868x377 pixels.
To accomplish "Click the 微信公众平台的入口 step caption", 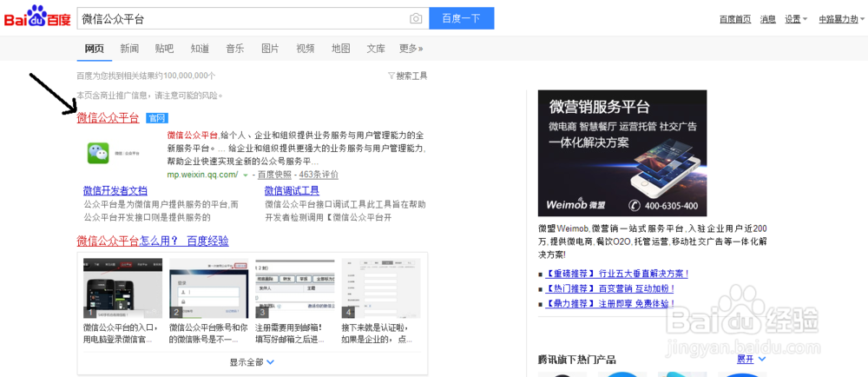I will 122,333.
